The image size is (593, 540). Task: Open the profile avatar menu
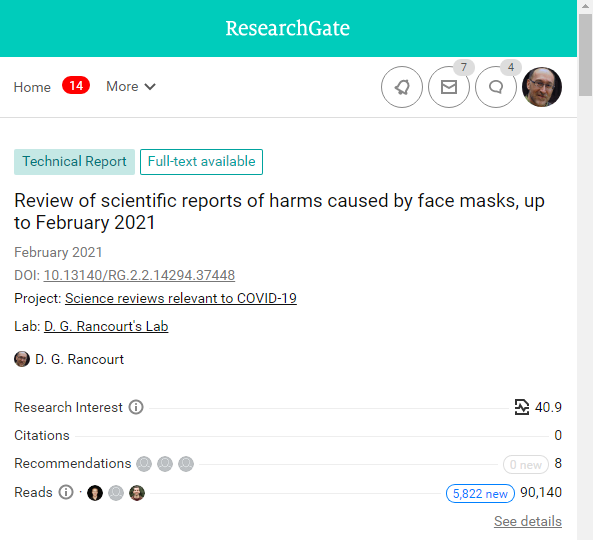[542, 87]
